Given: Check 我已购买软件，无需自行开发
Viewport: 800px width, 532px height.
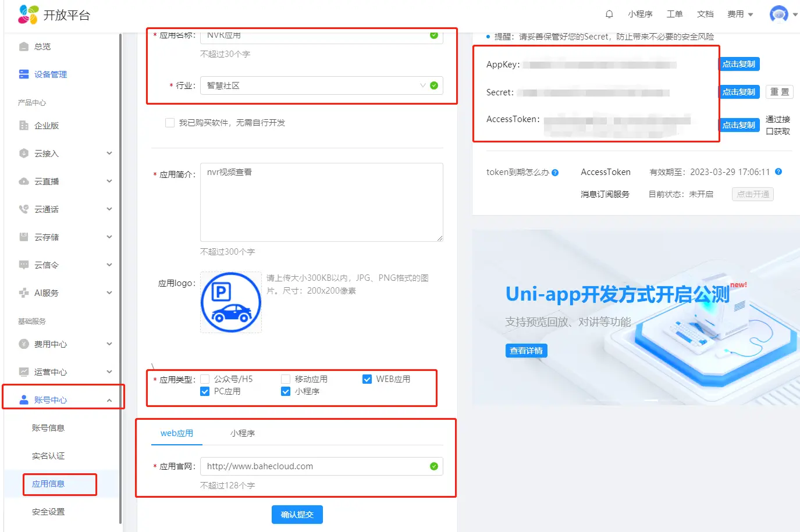Looking at the screenshot, I should tap(170, 122).
